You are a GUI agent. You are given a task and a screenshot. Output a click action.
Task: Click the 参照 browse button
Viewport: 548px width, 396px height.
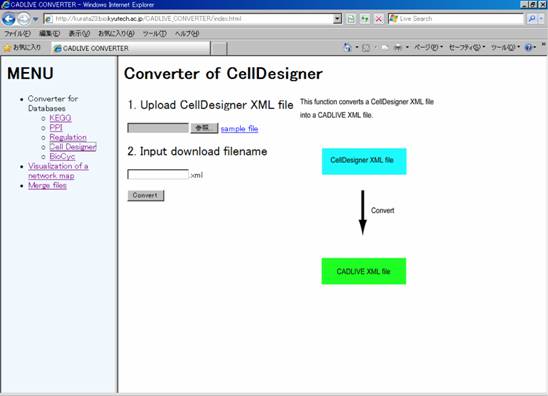click(204, 128)
